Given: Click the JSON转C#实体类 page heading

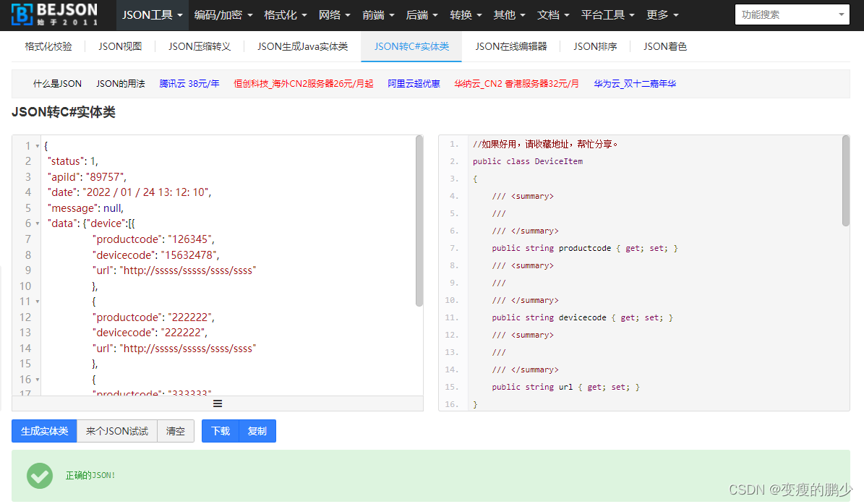Looking at the screenshot, I should [64, 112].
